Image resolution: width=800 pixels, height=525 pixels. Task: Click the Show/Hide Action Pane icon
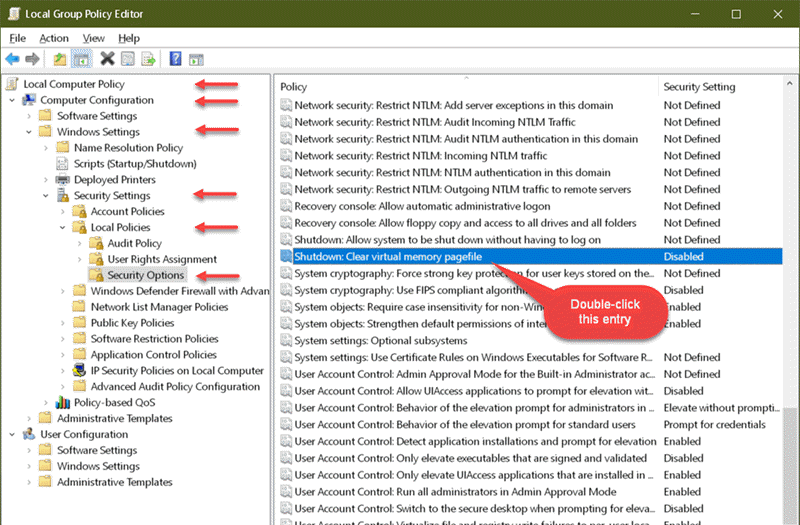[196, 60]
